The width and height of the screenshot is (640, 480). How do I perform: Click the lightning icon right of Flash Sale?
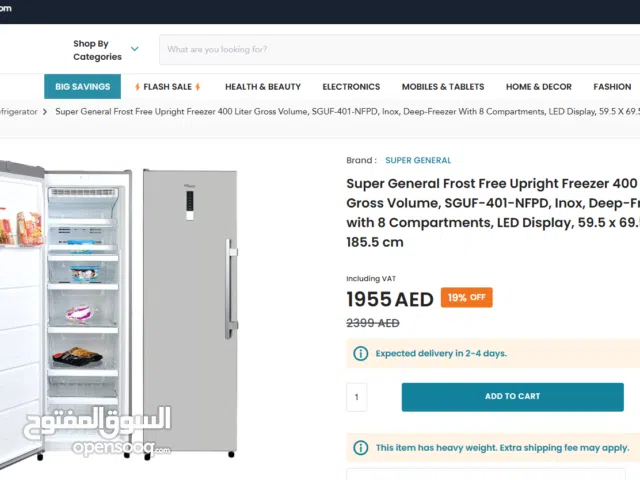(x=198, y=87)
